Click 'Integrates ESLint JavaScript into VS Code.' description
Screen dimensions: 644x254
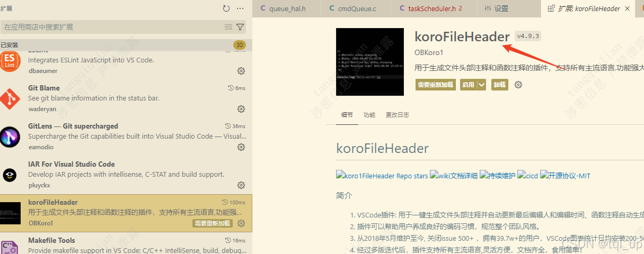[91, 60]
